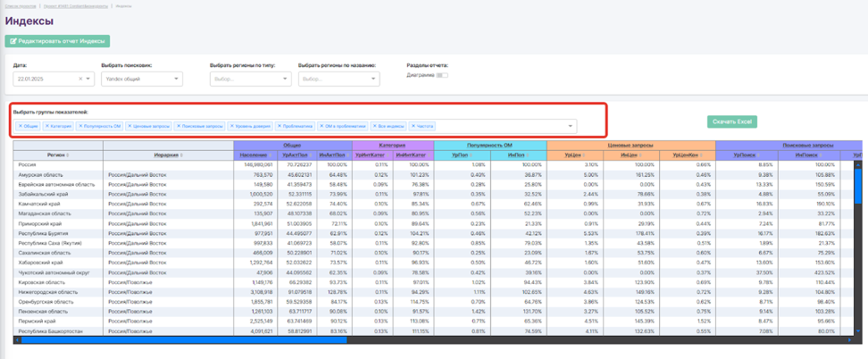
Task: Click the date input showing 22.01.2025
Action: pos(43,79)
